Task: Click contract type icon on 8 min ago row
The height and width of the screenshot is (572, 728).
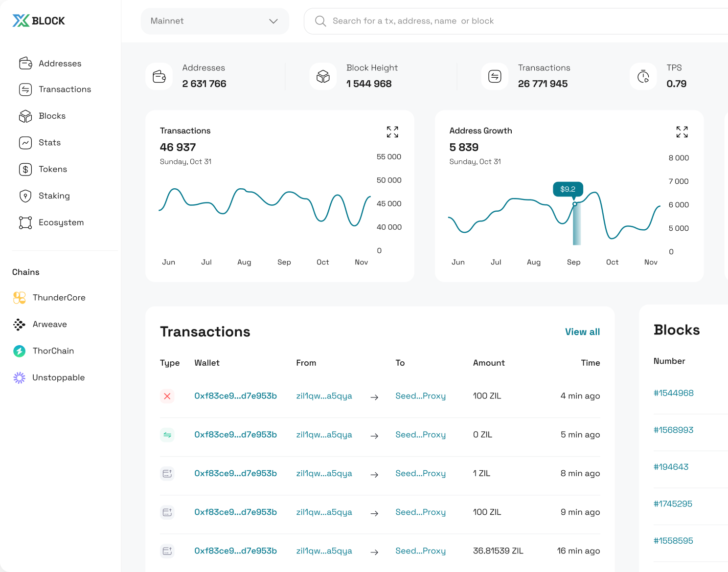Action: 167,473
